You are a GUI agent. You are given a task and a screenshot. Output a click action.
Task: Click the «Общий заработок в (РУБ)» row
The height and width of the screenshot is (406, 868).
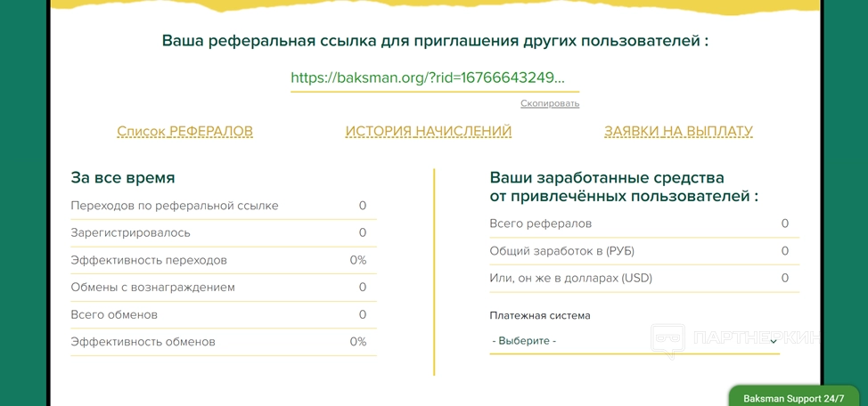tap(642, 251)
